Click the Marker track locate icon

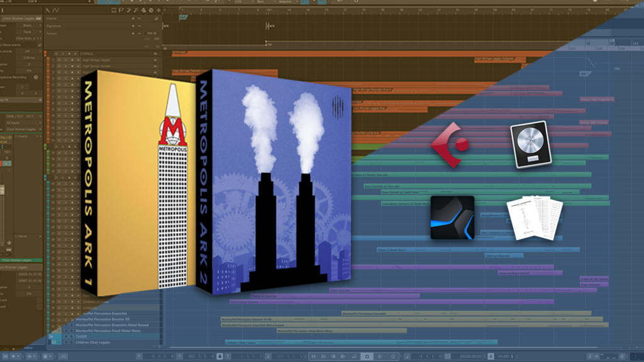(x=156, y=18)
